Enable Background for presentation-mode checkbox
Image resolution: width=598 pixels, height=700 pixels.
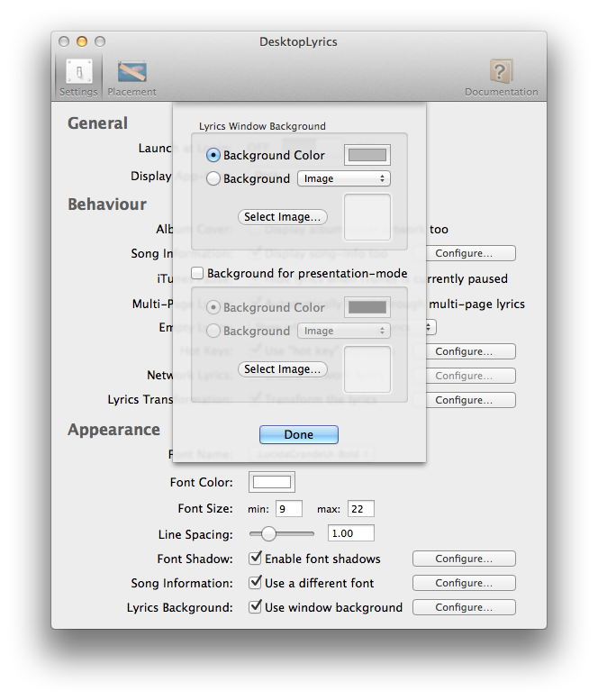point(197,273)
